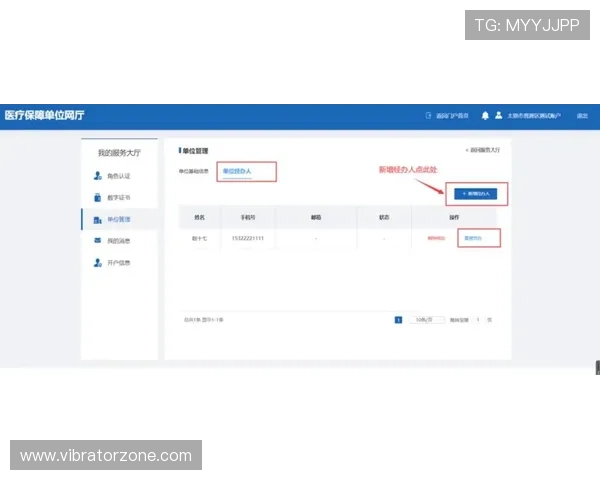600x480 pixels.
Task: Click the 医疗保障单位网厅 site title
Action: pyautogui.click(x=44, y=115)
